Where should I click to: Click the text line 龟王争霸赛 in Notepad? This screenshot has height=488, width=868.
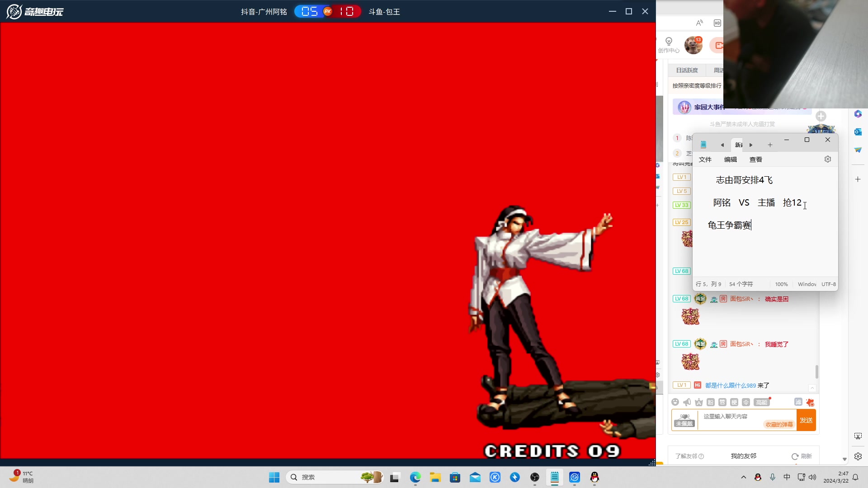(729, 225)
